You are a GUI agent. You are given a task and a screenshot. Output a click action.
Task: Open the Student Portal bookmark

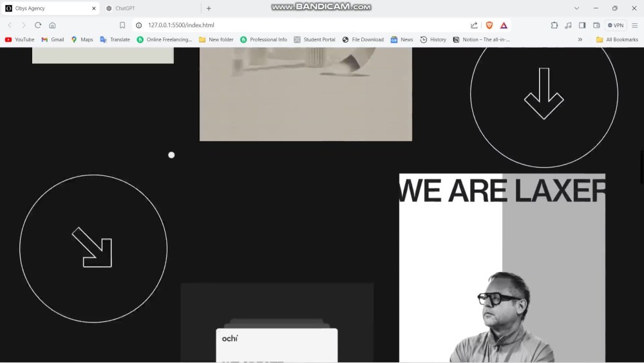pyautogui.click(x=315, y=39)
